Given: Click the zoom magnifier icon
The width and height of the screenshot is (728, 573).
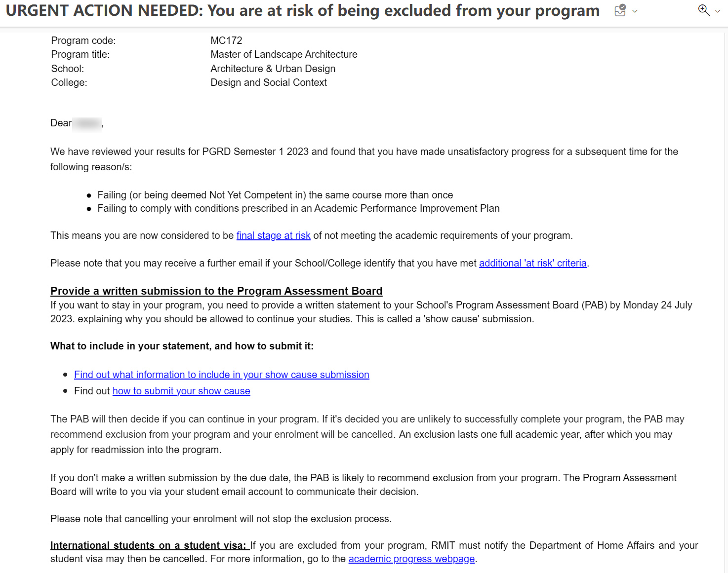Looking at the screenshot, I should pos(704,10).
